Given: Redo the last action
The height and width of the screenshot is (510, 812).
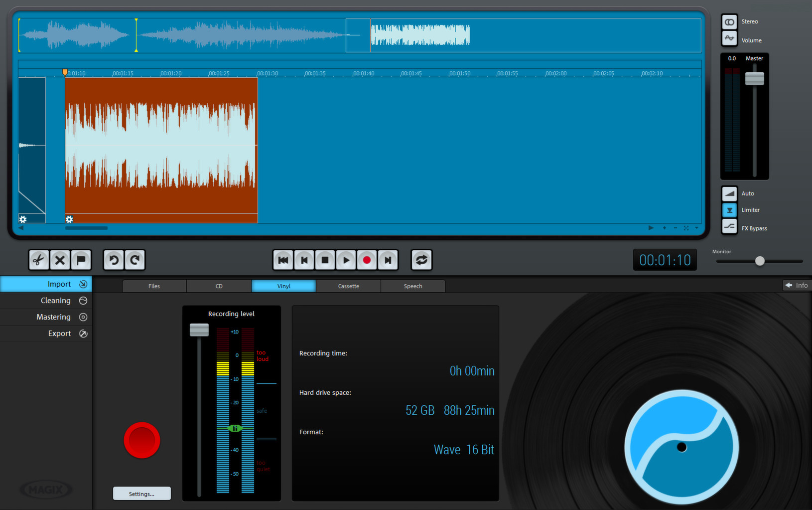Looking at the screenshot, I should [x=135, y=260].
